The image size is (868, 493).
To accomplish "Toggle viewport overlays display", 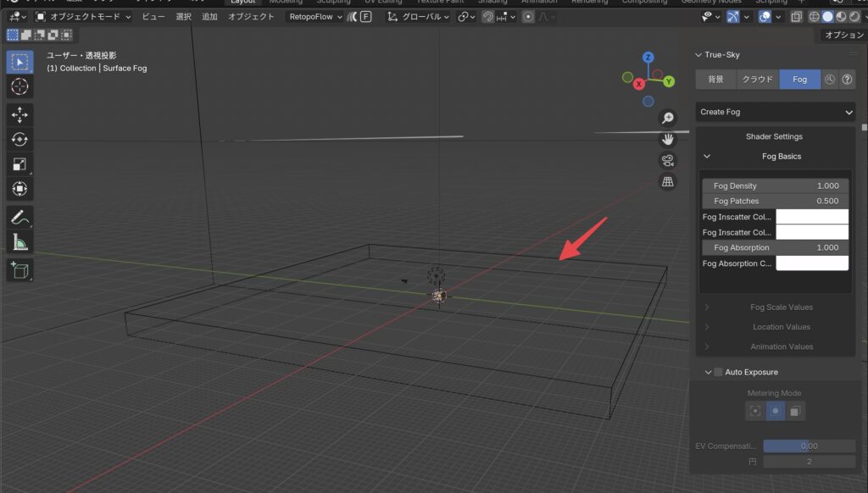I will pos(765,17).
